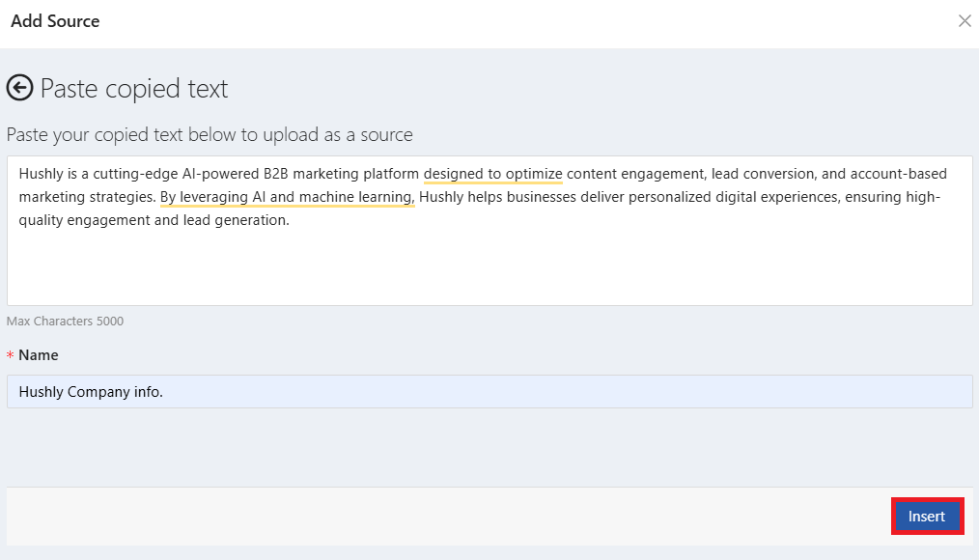Focus the pasted text area
This screenshot has width=979, height=560.
click(489, 231)
